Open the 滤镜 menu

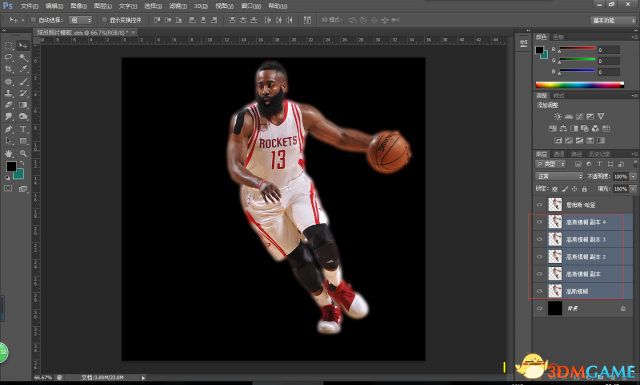coord(178,6)
